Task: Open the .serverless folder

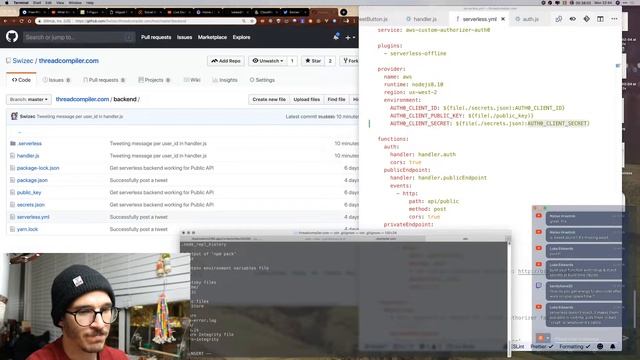Action: pyautogui.click(x=30, y=143)
